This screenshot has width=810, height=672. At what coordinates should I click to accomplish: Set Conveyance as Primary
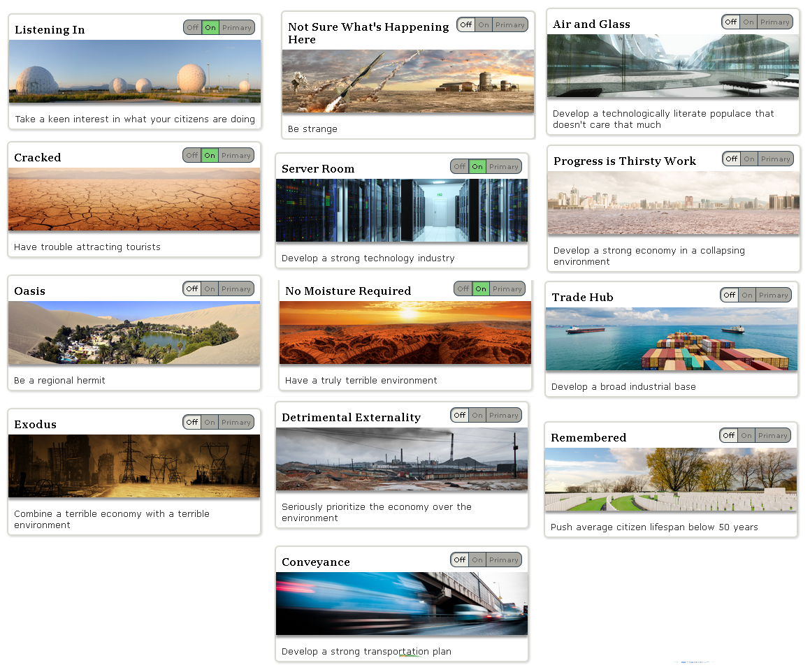click(x=504, y=560)
